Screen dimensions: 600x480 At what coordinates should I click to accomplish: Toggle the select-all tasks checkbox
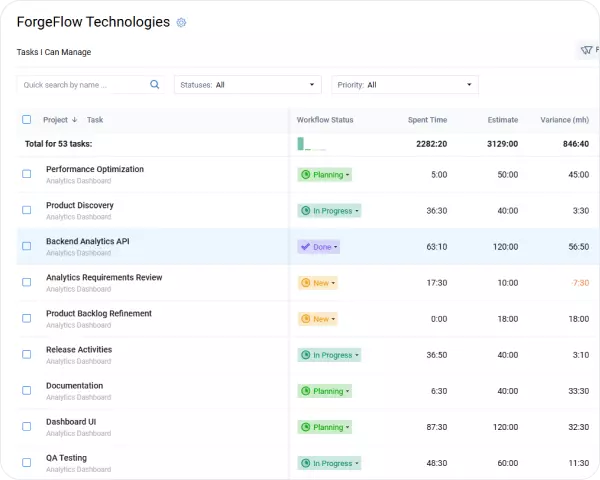[26, 119]
